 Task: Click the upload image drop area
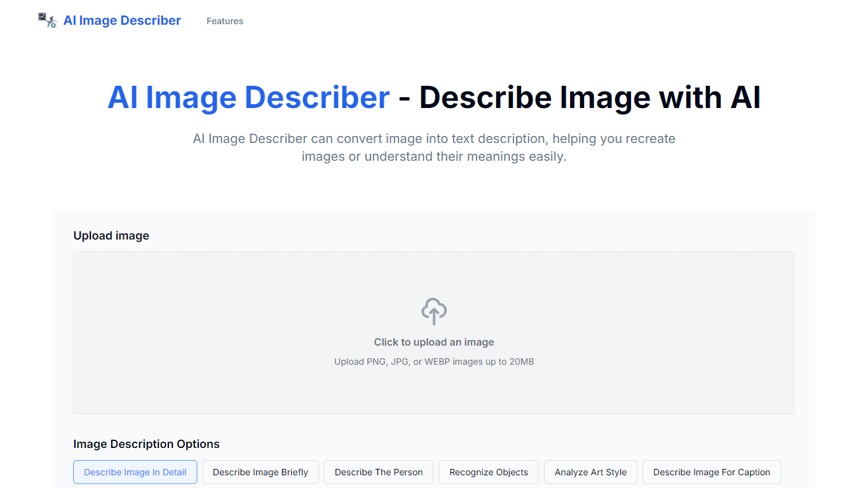434,333
